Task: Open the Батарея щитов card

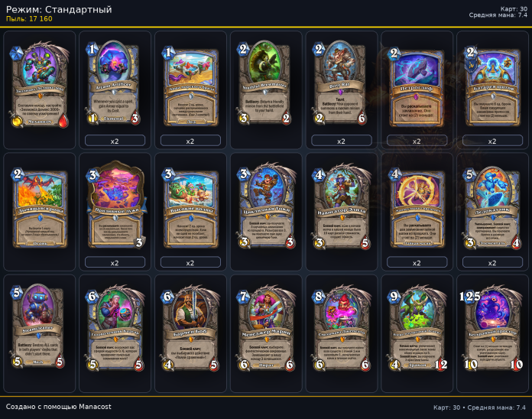Action: (x=492, y=87)
